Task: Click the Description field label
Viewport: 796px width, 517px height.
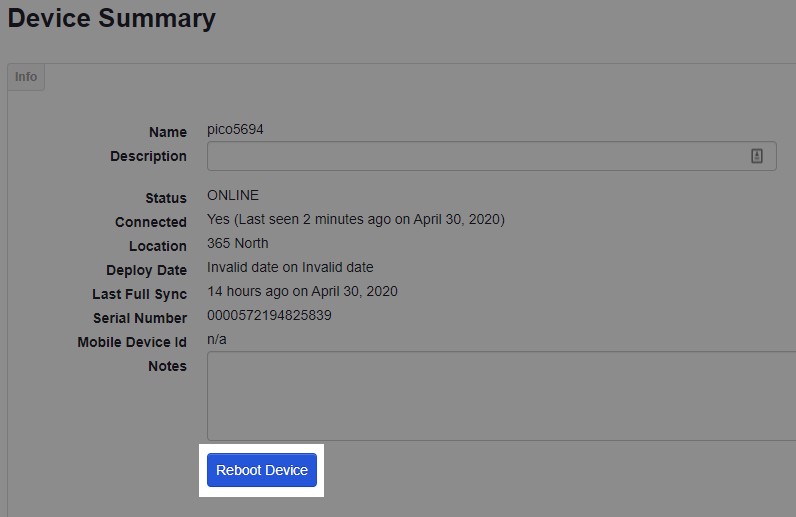Action: 148,156
